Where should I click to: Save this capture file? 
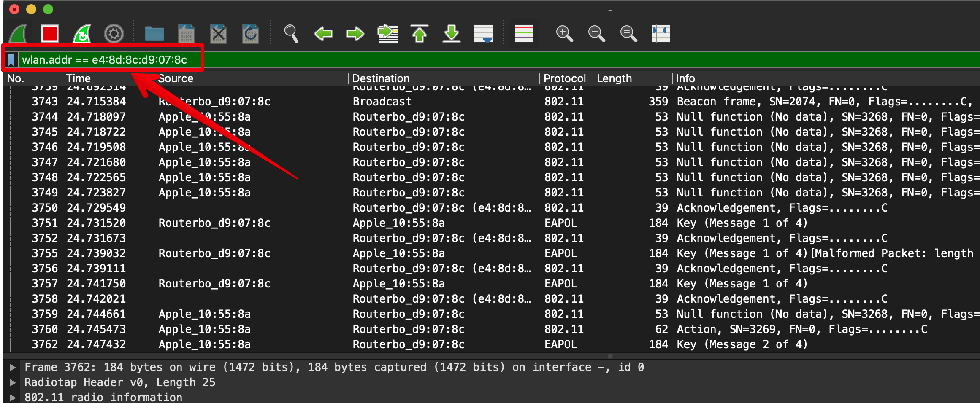point(186,34)
